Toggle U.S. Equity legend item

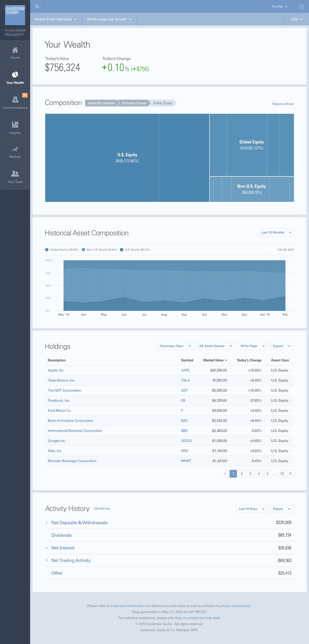135,250
